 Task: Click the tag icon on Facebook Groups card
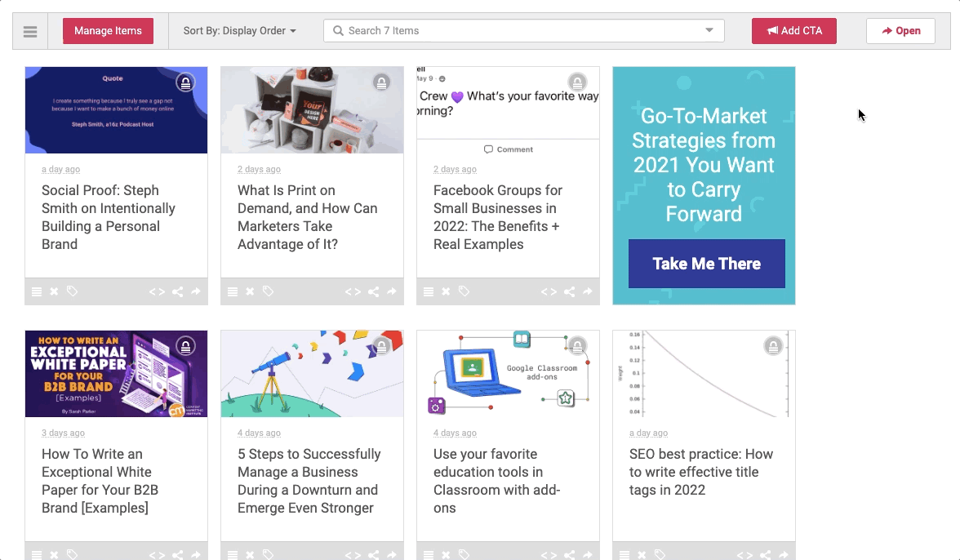click(464, 291)
